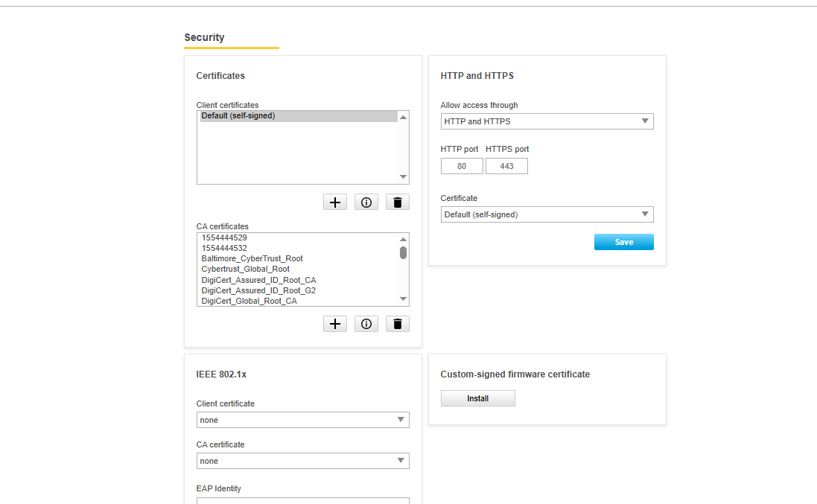Select DigiCert_Global_Root_CA certificate entry

[x=249, y=301]
